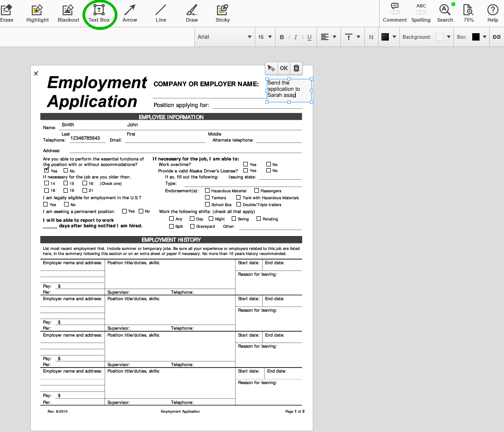The width and height of the screenshot is (504, 432).
Task: Select the Line tool
Action: (161, 13)
